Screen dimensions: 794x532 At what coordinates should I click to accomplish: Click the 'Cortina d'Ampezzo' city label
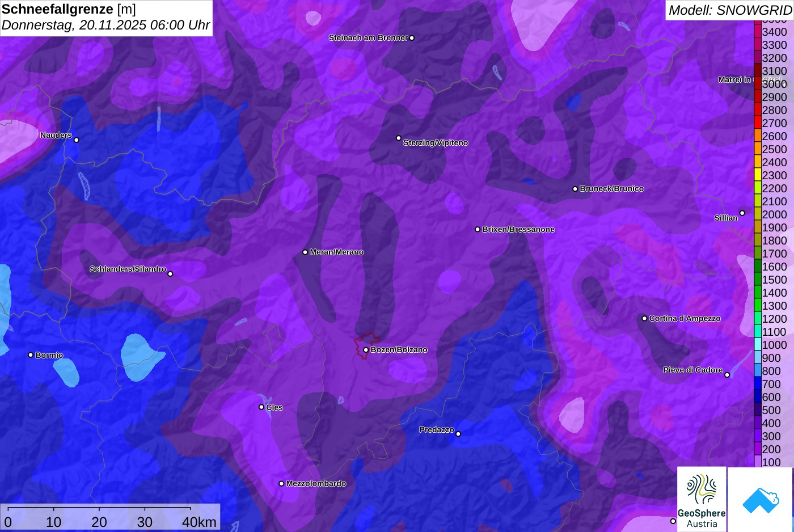click(x=685, y=319)
